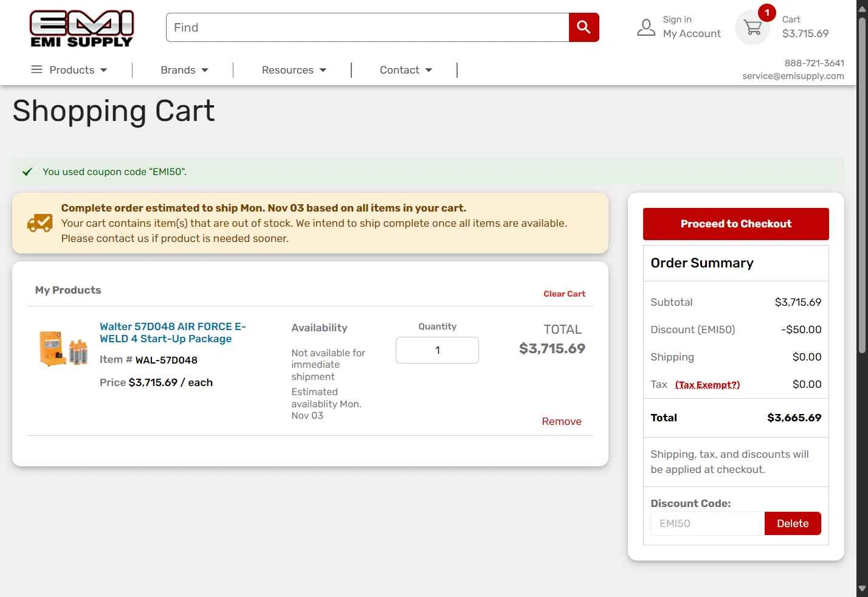This screenshot has height=597, width=868.
Task: Open the Contact dropdown menu
Action: [x=406, y=70]
